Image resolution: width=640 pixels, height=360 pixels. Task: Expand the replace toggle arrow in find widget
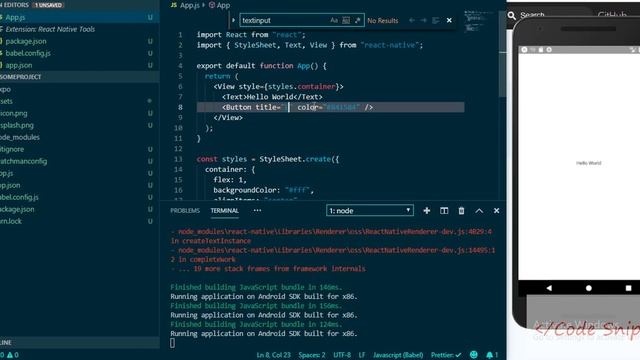pyautogui.click(x=233, y=20)
